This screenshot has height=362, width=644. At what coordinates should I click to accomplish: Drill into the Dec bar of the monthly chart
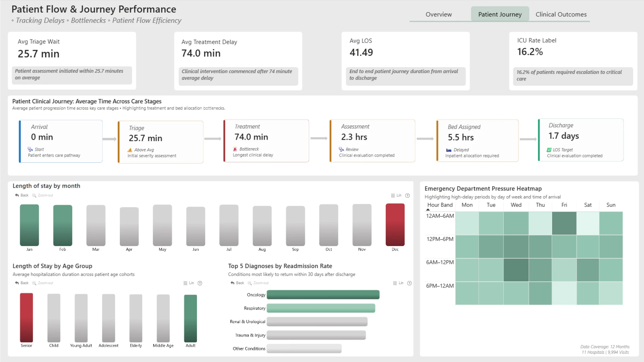point(395,225)
